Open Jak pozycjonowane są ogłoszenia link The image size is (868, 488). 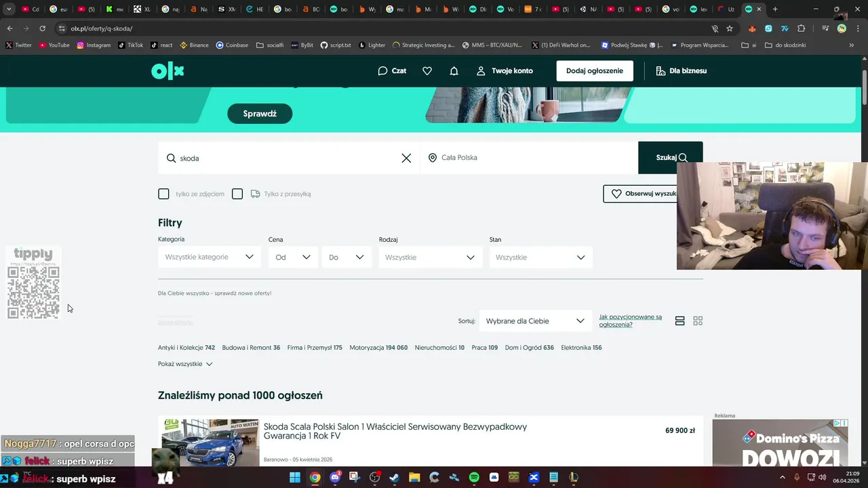(x=631, y=321)
